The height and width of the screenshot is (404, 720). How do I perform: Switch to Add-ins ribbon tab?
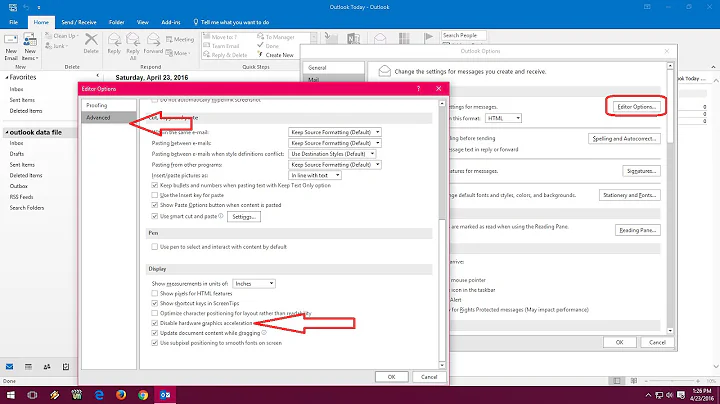(x=171, y=22)
